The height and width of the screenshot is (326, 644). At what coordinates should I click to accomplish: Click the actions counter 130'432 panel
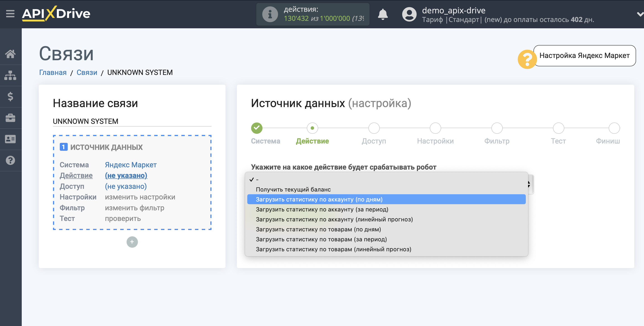[312, 14]
